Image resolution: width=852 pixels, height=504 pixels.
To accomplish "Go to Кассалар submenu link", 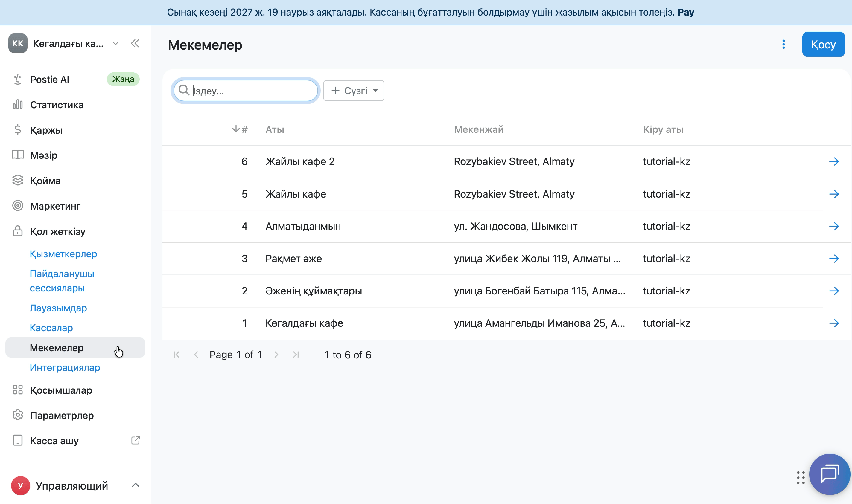I will click(x=51, y=328).
